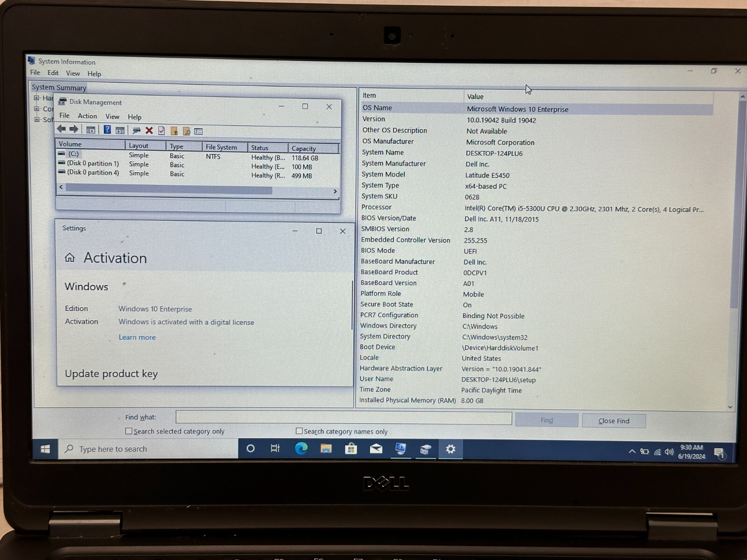The height and width of the screenshot is (560, 747).
Task: Click the Capacity column header
Action: (x=313, y=148)
